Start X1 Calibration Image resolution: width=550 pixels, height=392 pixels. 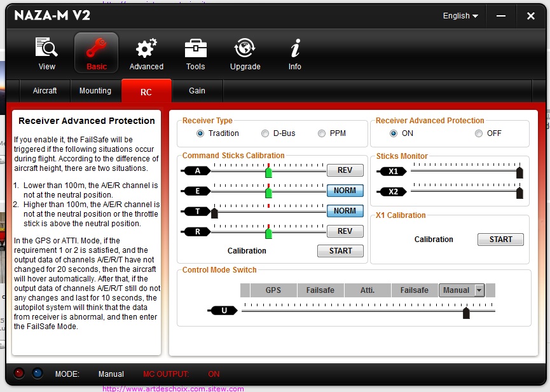tap(500, 240)
